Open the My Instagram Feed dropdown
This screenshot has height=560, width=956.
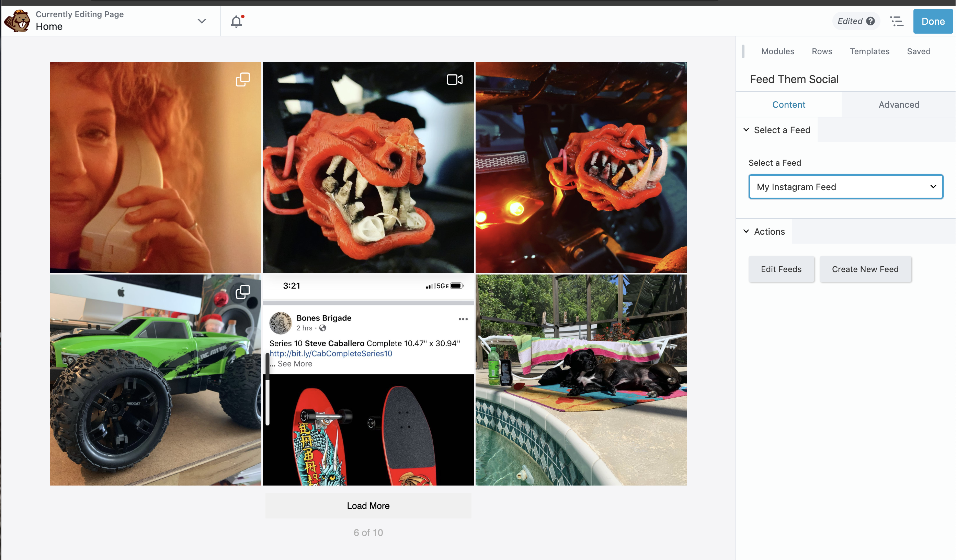846,187
